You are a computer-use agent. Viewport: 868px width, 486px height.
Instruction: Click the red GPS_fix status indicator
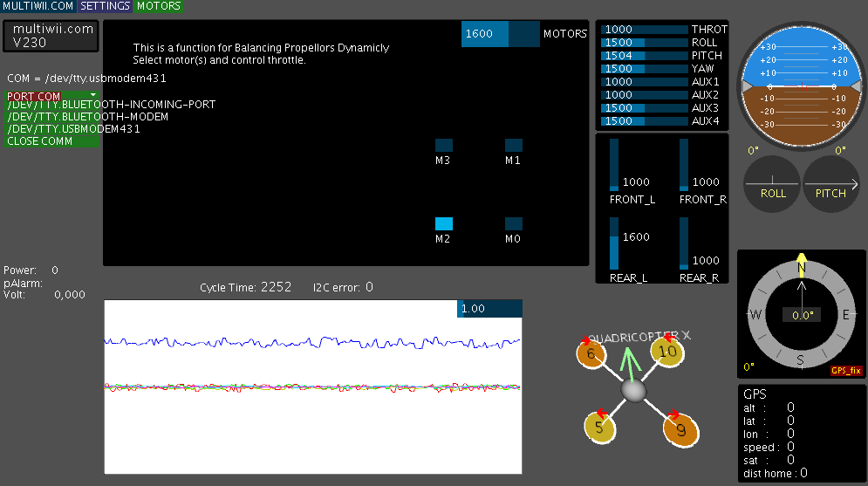pyautogui.click(x=845, y=371)
